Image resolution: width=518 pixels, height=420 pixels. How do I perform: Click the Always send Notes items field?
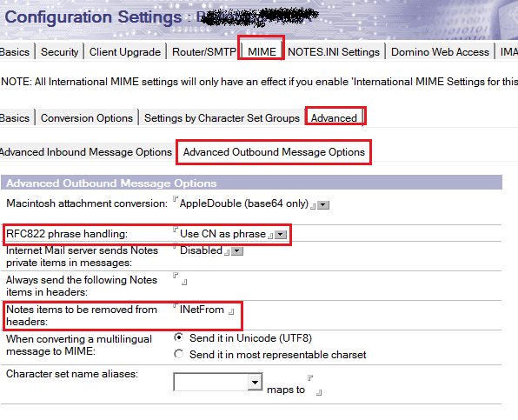[x=180, y=279]
